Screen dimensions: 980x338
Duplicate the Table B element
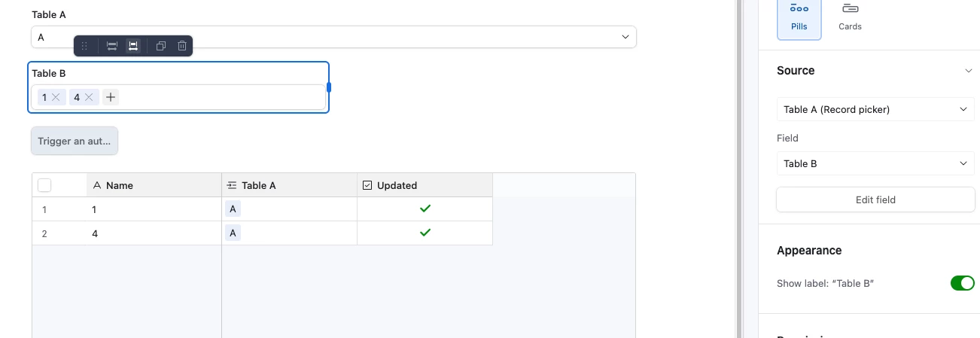(x=161, y=46)
